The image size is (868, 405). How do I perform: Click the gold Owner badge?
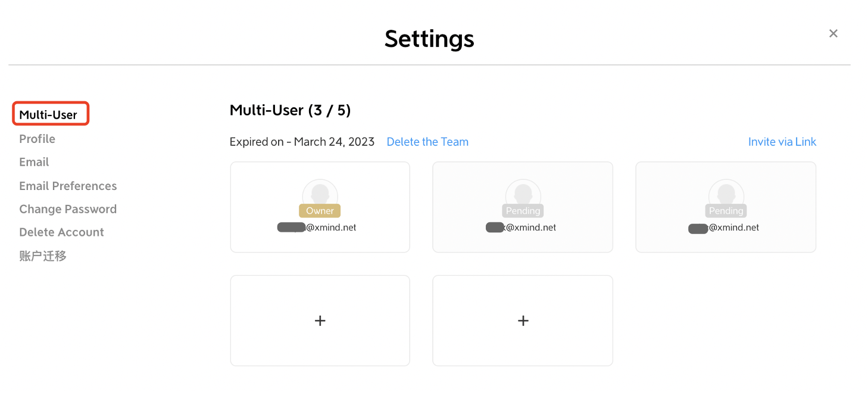tap(320, 211)
